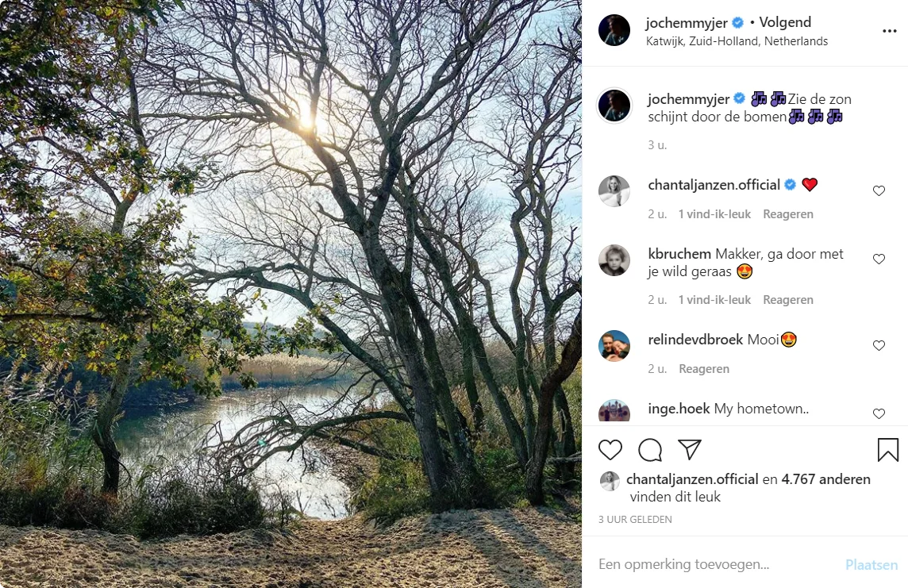Open the jochemmyjer profile picture in header
The image size is (908, 588).
point(614,30)
